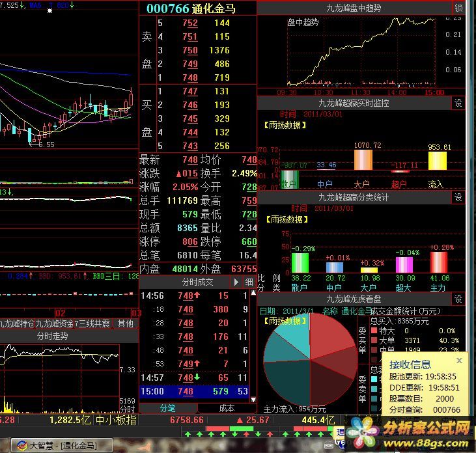The height and width of the screenshot is (453, 476).
Task: Click the 九龙峰超赢实时监控 panel header
Action: point(354,103)
